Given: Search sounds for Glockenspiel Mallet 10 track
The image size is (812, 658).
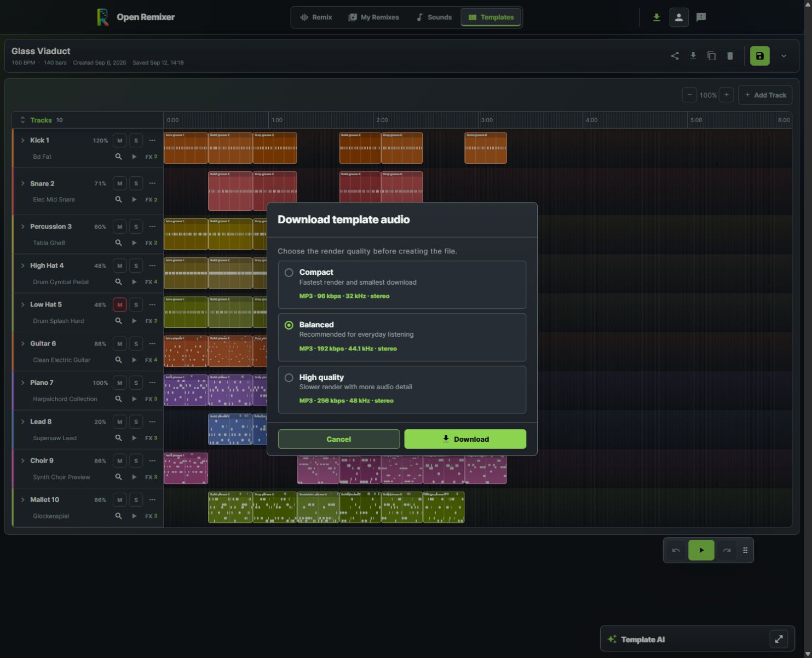Looking at the screenshot, I should [118, 516].
